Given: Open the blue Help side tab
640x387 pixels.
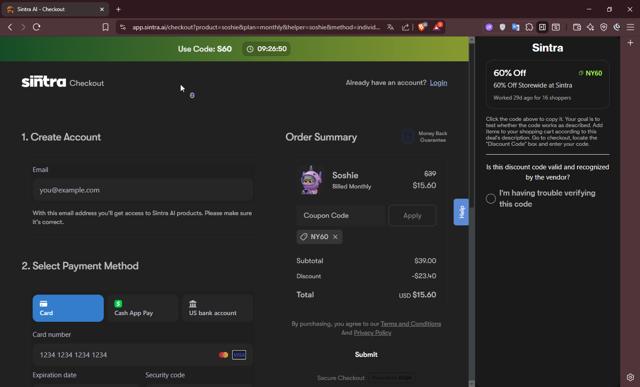Looking at the screenshot, I should point(461,212).
